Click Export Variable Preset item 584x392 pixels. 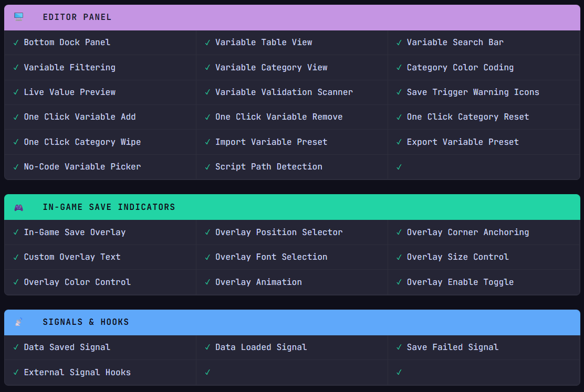[462, 142]
